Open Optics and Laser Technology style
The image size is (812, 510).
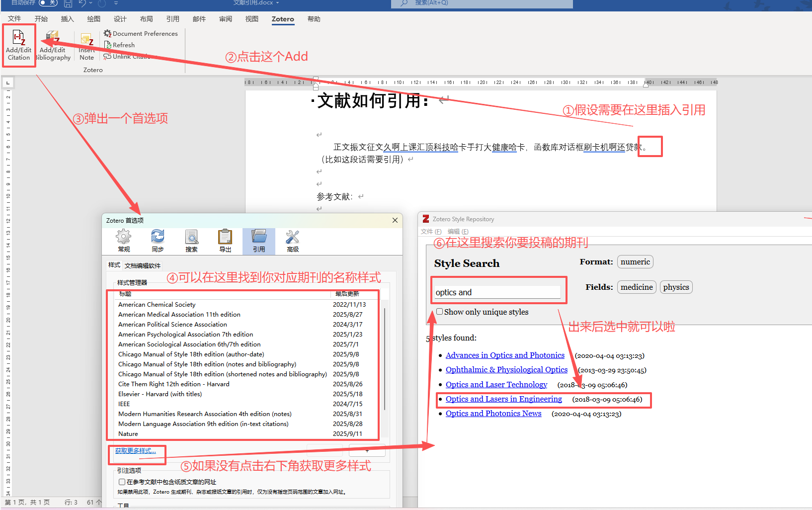(496, 385)
